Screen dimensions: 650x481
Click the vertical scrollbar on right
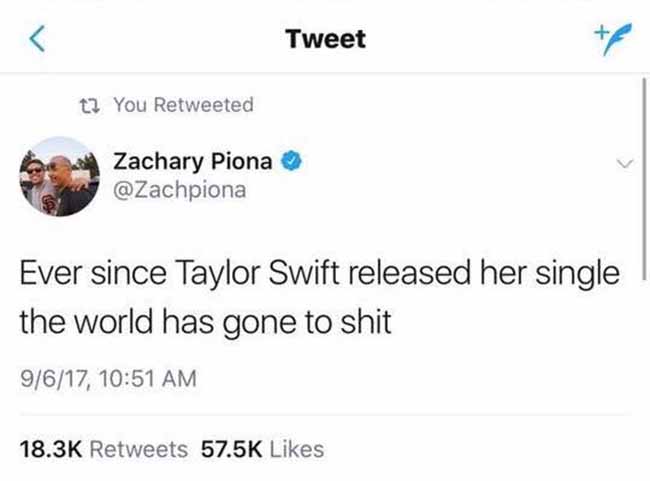[644, 179]
